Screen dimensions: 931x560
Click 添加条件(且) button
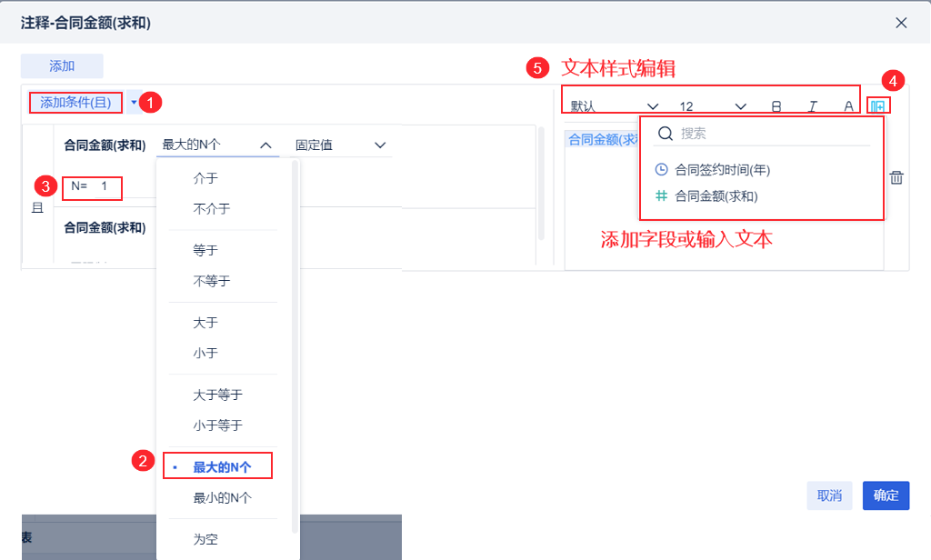(x=75, y=102)
